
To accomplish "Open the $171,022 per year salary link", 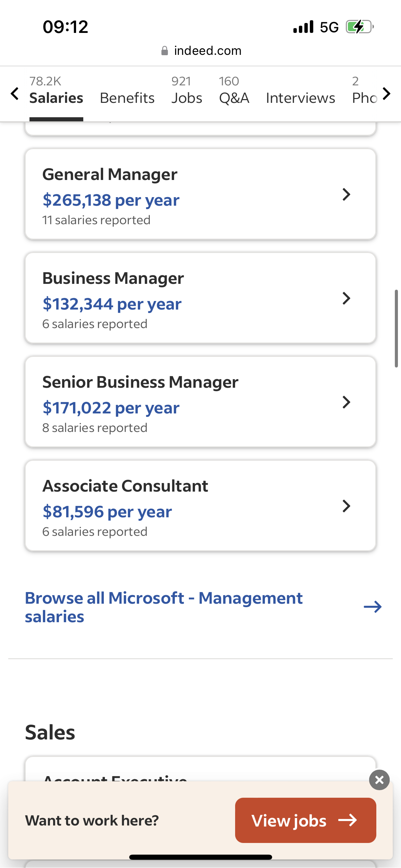I will [111, 408].
